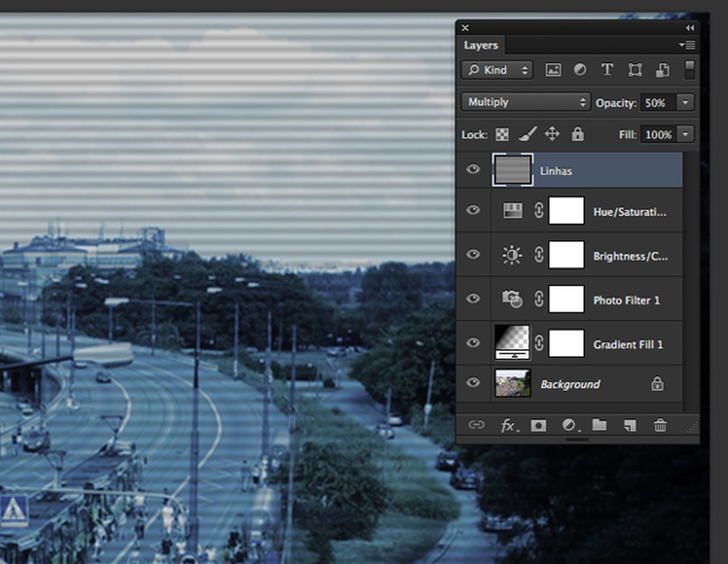728x564 pixels.
Task: Toggle the layer filtering switch on or off
Action: click(690, 70)
